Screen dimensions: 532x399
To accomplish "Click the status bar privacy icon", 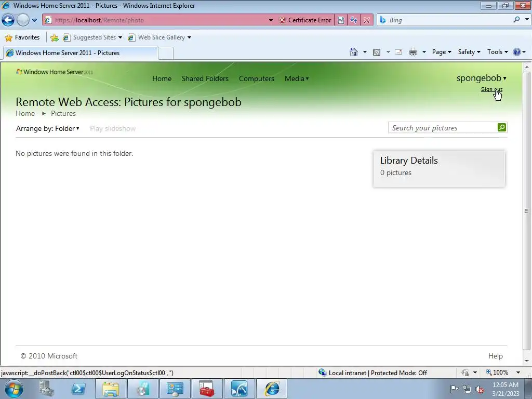I will (465, 373).
